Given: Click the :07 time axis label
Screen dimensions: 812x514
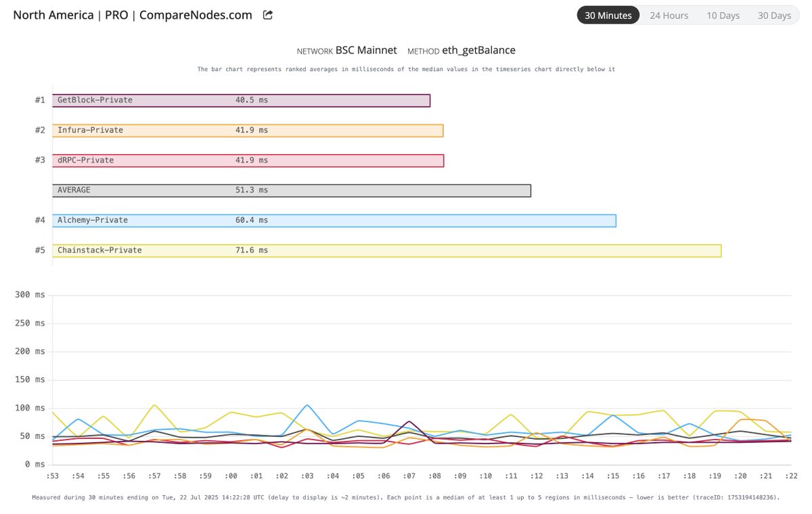Looking at the screenshot, I should pyautogui.click(x=409, y=476).
